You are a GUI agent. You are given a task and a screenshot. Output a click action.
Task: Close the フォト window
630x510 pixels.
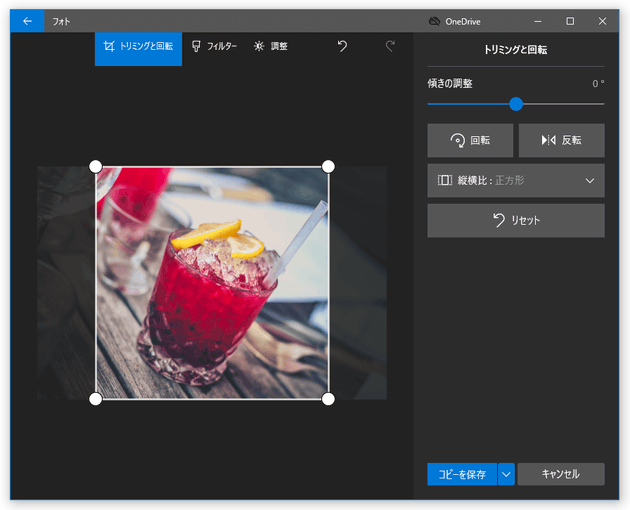click(602, 21)
